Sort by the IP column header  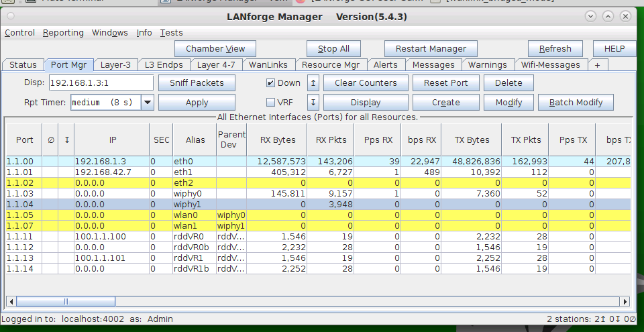(x=112, y=140)
